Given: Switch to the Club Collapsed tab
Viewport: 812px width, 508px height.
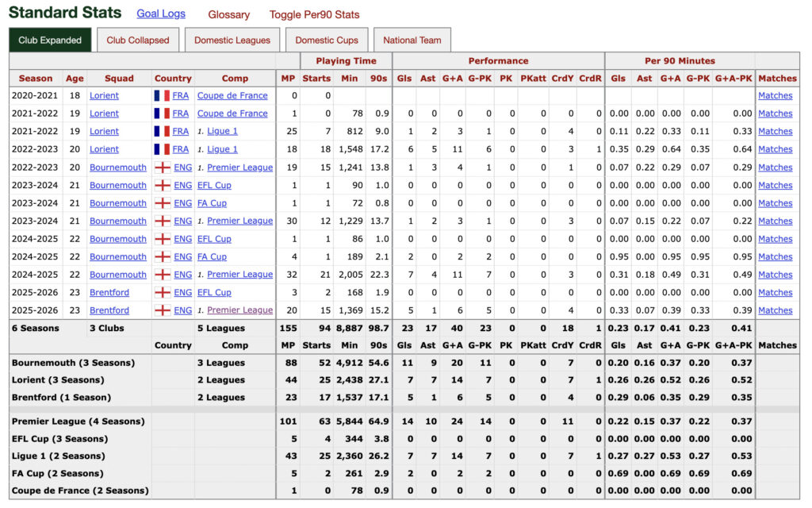Looking at the screenshot, I should coord(137,39).
